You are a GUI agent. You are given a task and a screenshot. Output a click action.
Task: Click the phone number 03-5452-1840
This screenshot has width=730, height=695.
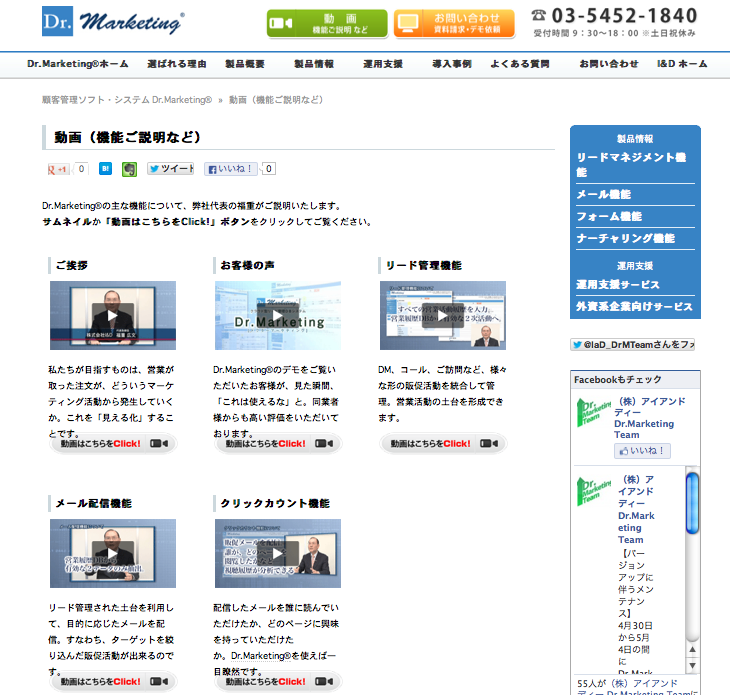624,16
